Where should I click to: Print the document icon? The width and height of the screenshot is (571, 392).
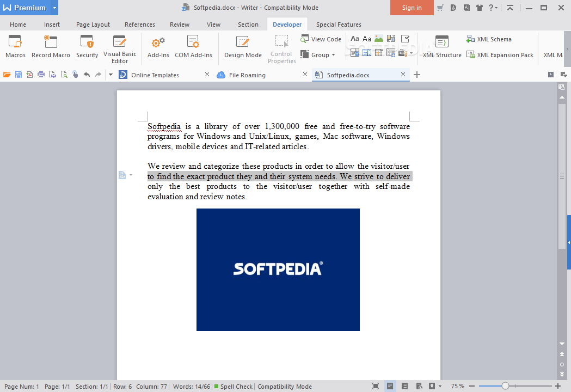41,75
